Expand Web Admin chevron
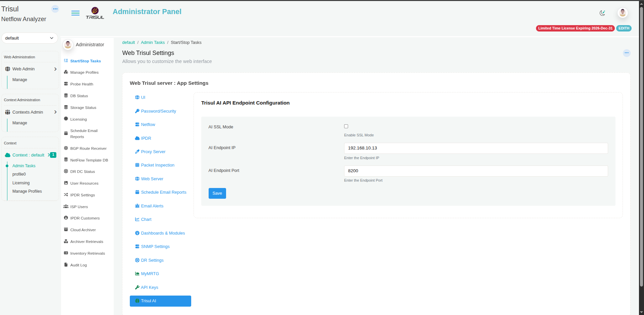The height and width of the screenshot is (315, 644). [55, 69]
